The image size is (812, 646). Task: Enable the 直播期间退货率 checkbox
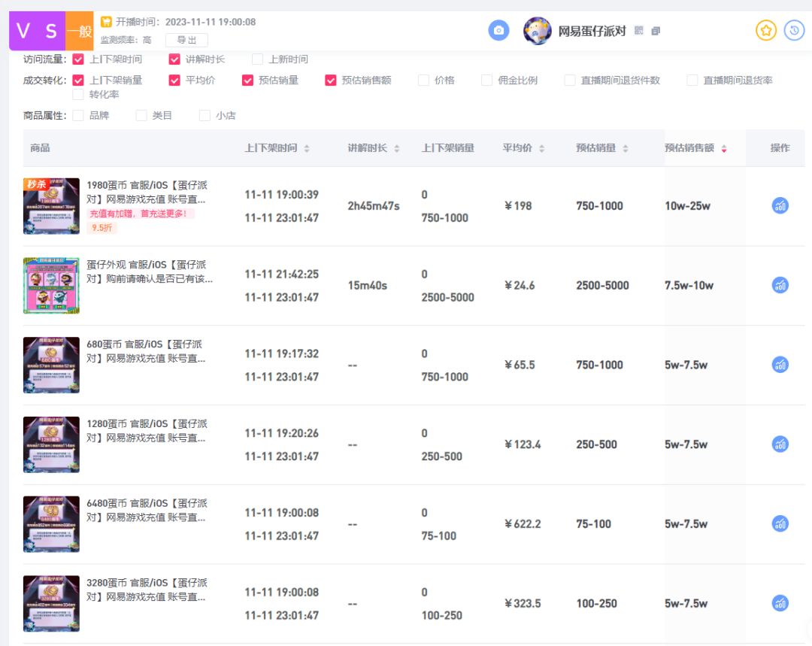pos(692,80)
